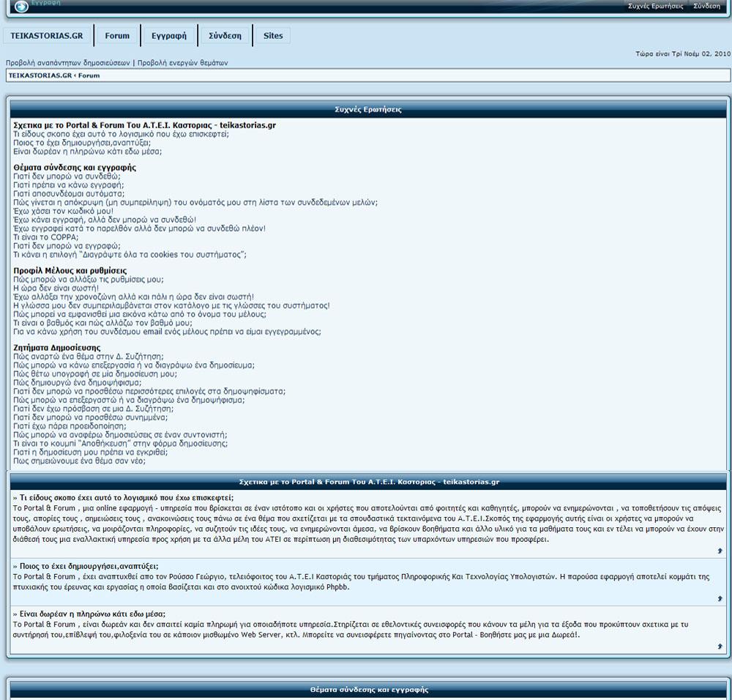Open question about image under member name
This screenshot has width=732, height=700.
click(140, 314)
